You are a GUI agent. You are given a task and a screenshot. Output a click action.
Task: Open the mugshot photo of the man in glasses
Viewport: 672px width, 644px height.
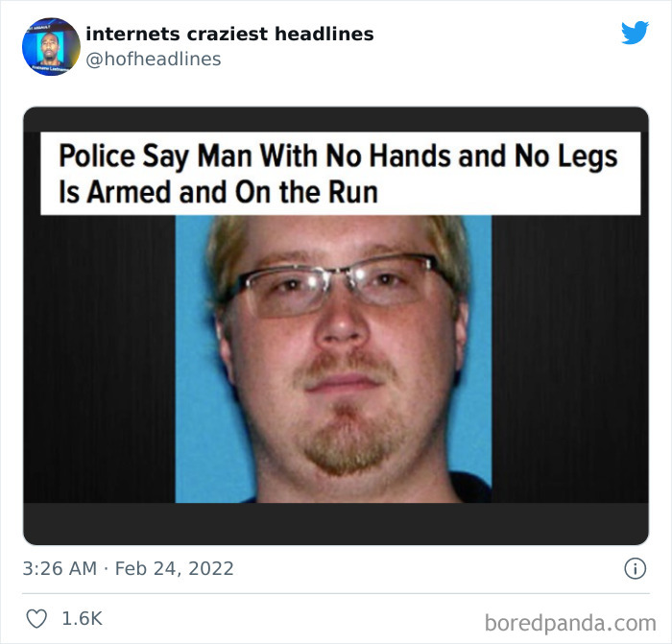tap(333, 359)
